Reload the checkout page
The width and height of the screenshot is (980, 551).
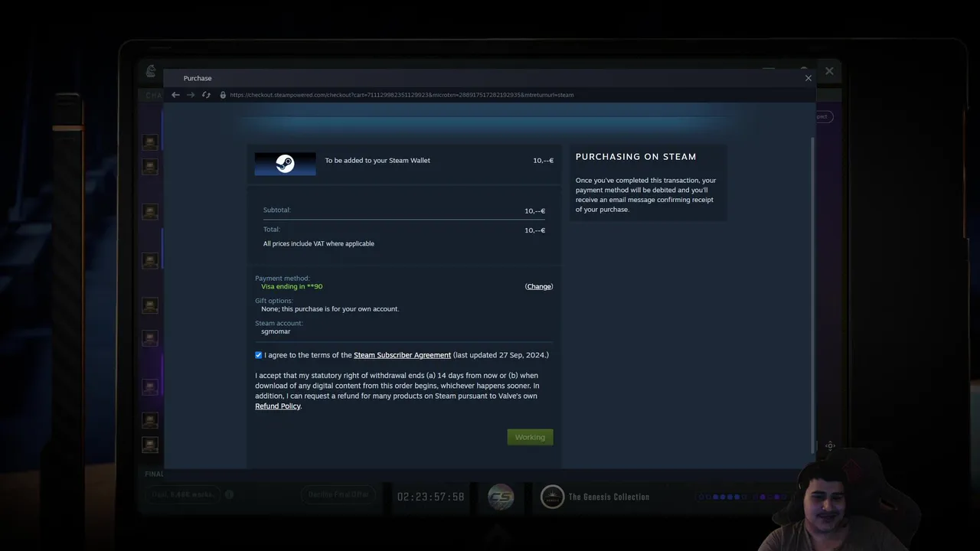click(x=206, y=95)
